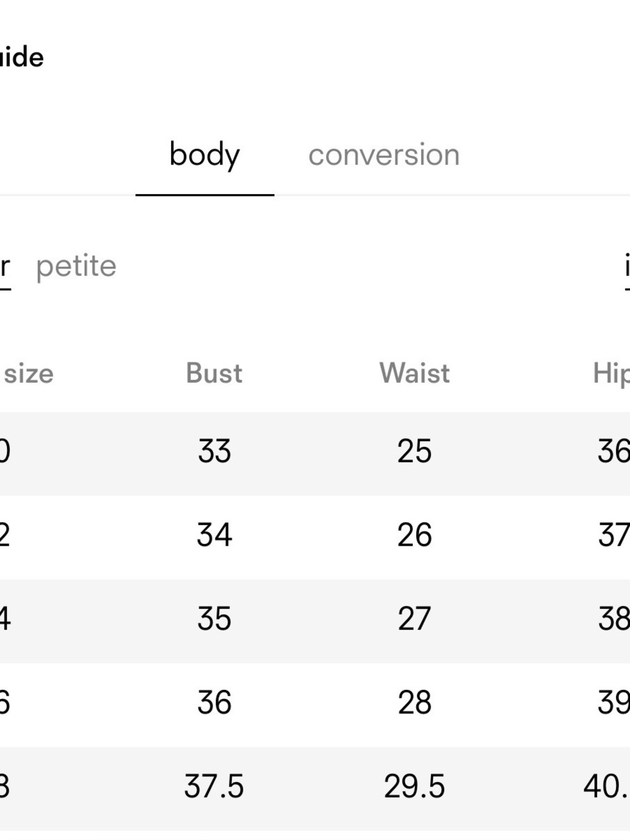Select waist value 28 cell
Screen dimensions: 630x840
414,703
